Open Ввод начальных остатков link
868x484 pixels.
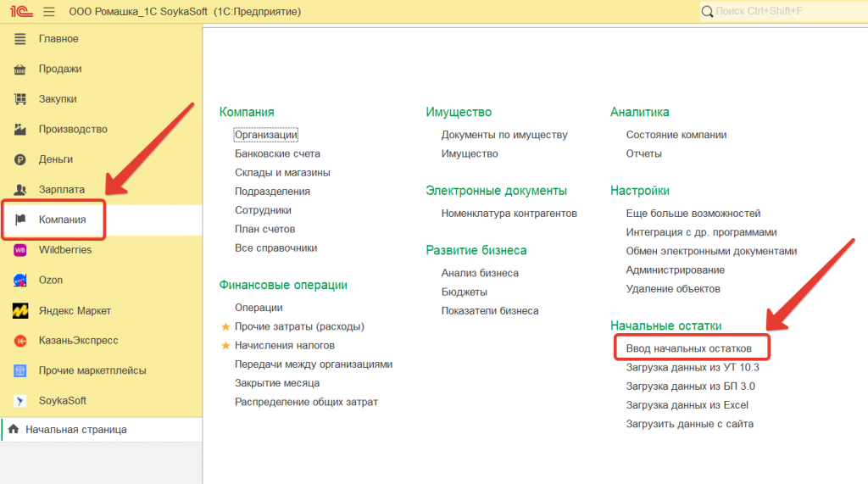click(688, 348)
